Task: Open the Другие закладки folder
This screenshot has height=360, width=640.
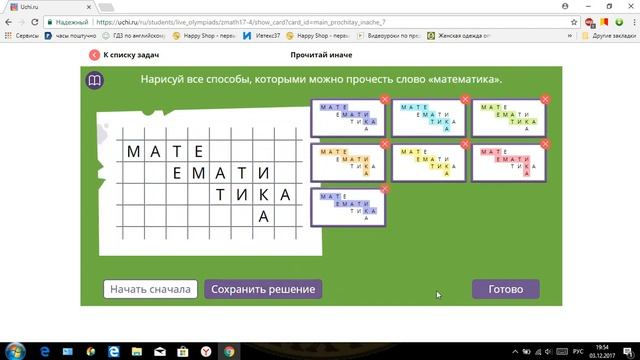Action: click(x=609, y=36)
